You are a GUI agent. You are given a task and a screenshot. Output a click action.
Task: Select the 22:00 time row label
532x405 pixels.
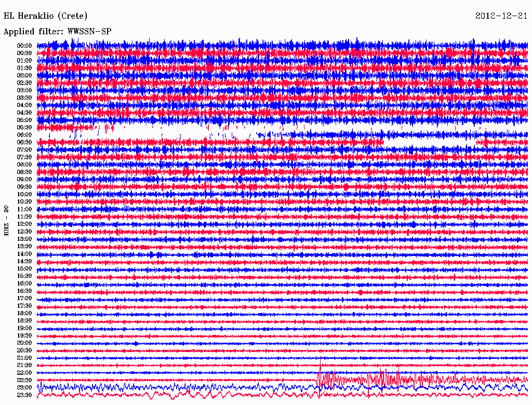[x=24, y=373]
